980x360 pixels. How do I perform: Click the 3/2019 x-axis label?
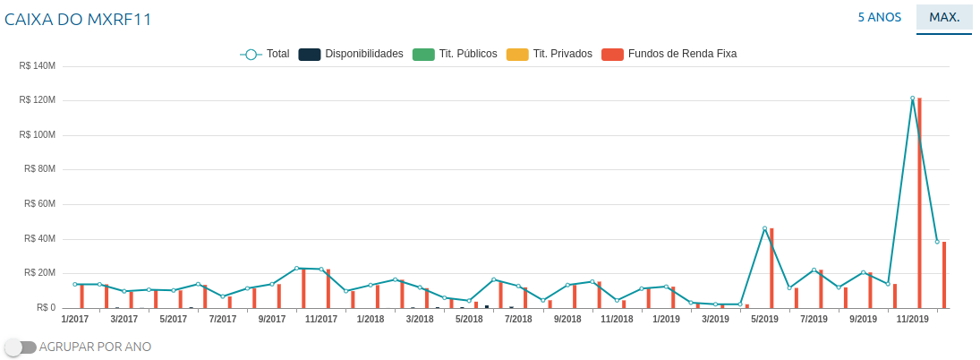tap(716, 319)
